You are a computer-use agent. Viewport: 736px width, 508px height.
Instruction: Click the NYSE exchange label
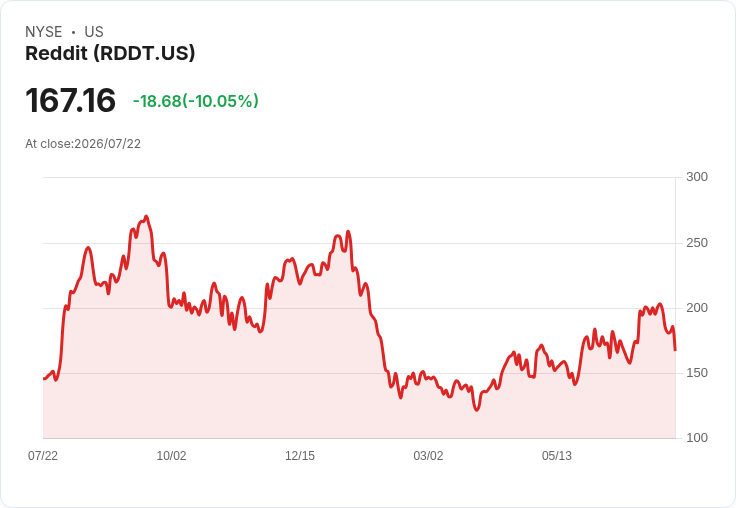click(44, 32)
